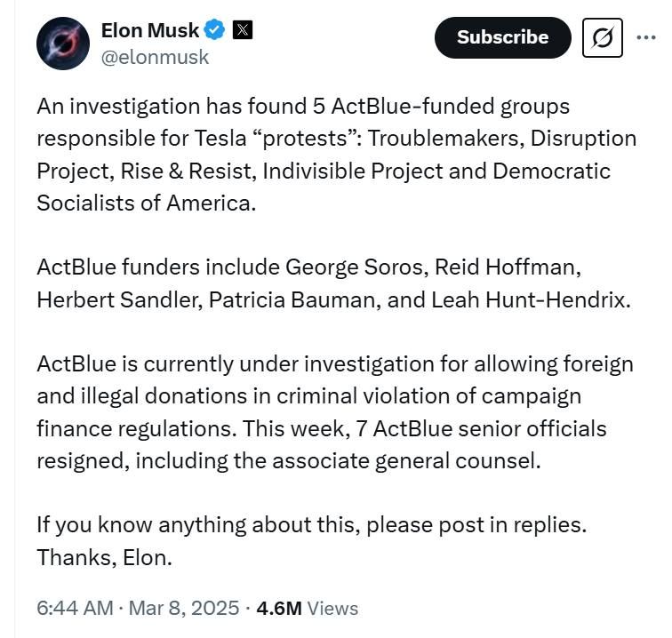
Task: Click the black X affiliate badge
Action: click(x=243, y=30)
